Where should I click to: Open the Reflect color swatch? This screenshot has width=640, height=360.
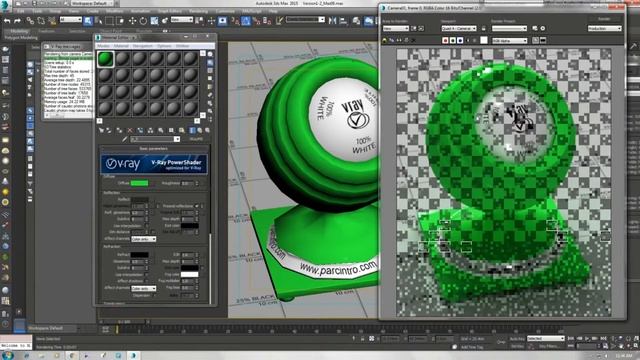139,200
